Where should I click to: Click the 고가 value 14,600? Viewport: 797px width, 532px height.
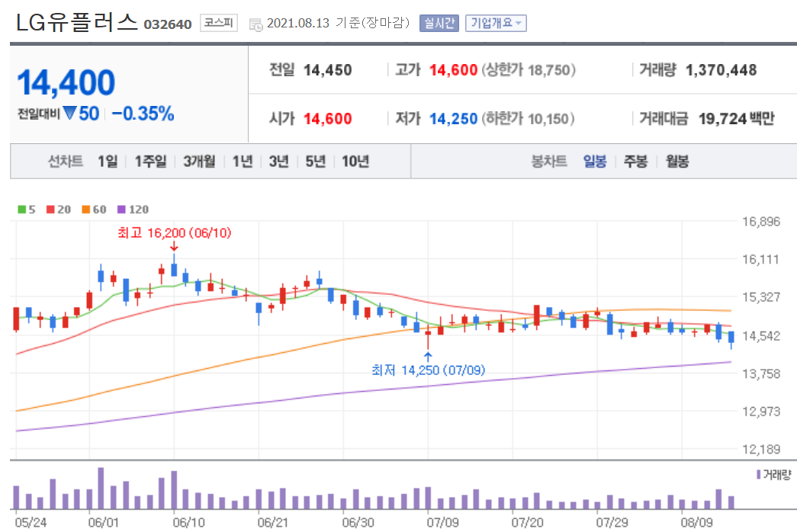[453, 70]
